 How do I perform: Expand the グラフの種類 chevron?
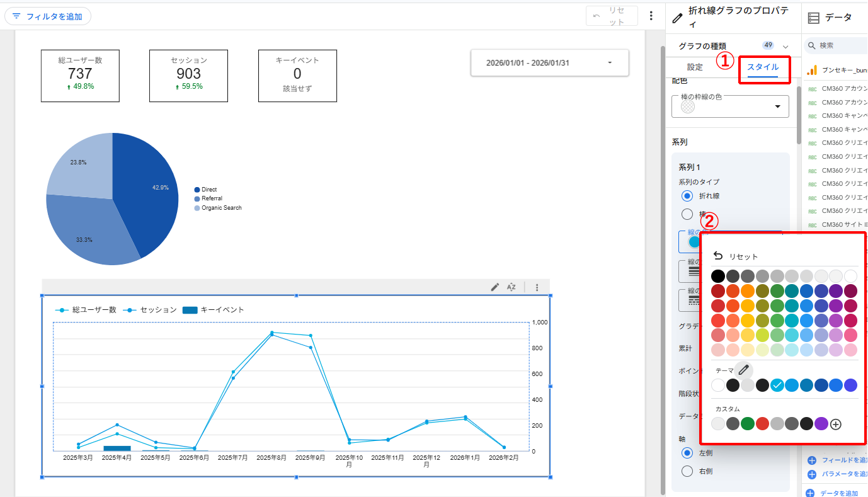785,46
